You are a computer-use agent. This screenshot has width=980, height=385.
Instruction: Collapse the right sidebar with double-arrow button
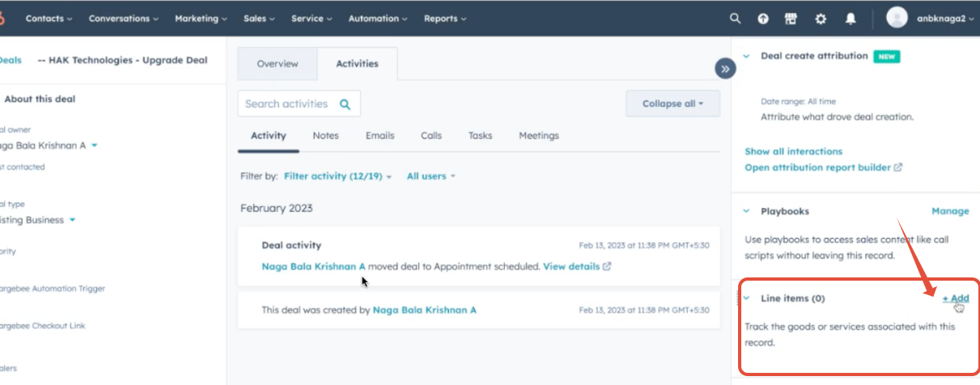coord(725,69)
